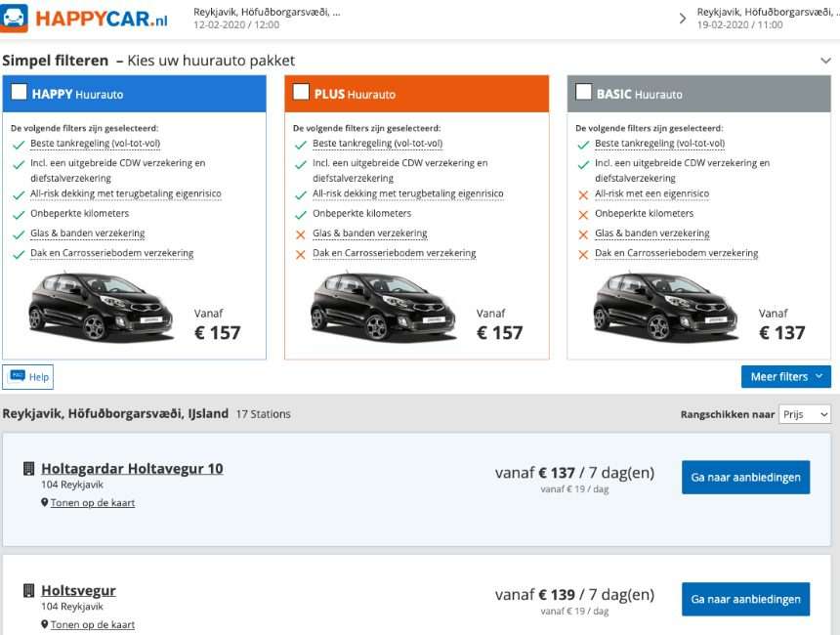
Task: Click the BASIC Huurauto car image
Action: click(x=666, y=307)
